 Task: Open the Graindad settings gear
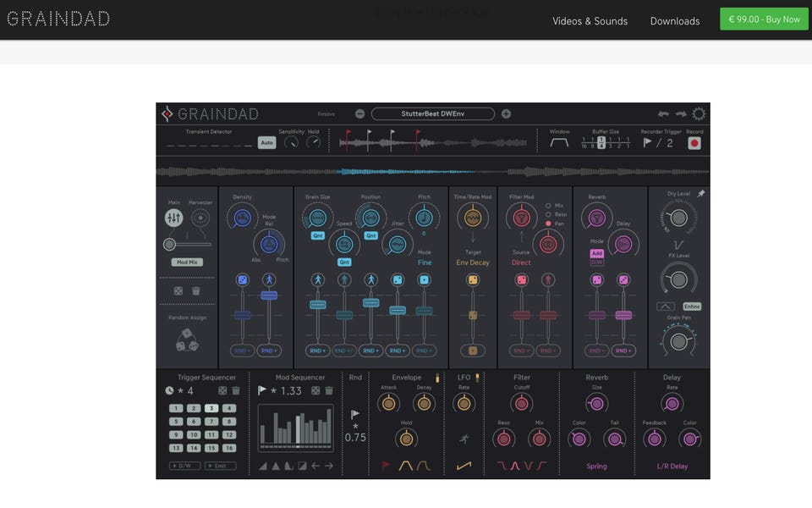click(x=700, y=114)
